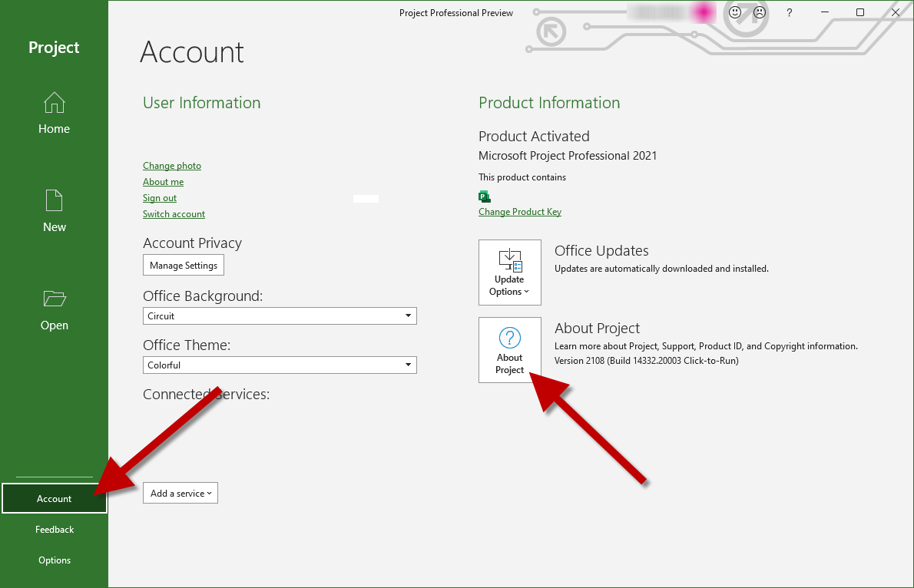Select the Account sidebar item
The image size is (914, 588).
click(x=55, y=498)
